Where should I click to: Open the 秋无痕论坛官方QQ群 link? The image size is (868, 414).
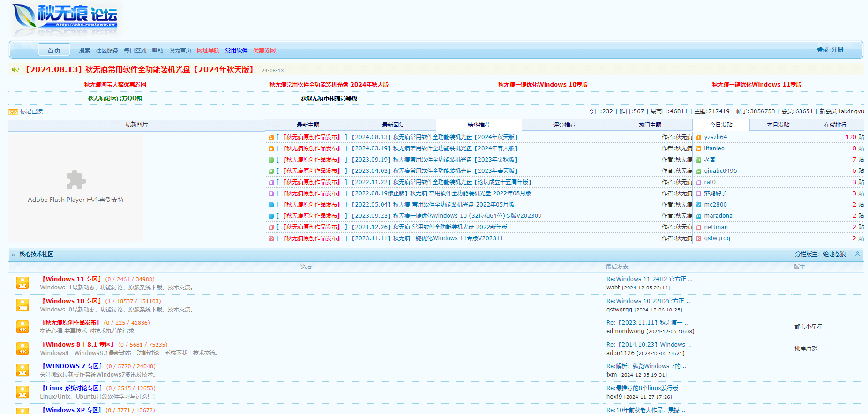click(115, 98)
